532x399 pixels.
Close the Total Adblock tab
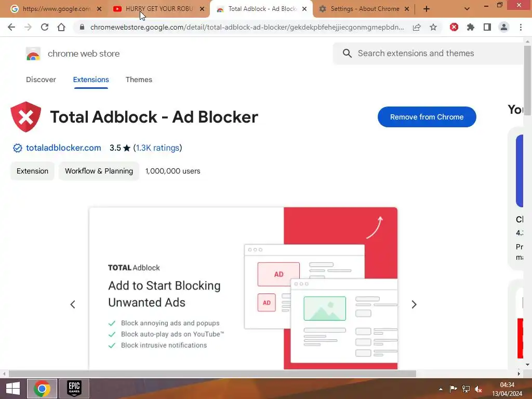pos(304,9)
